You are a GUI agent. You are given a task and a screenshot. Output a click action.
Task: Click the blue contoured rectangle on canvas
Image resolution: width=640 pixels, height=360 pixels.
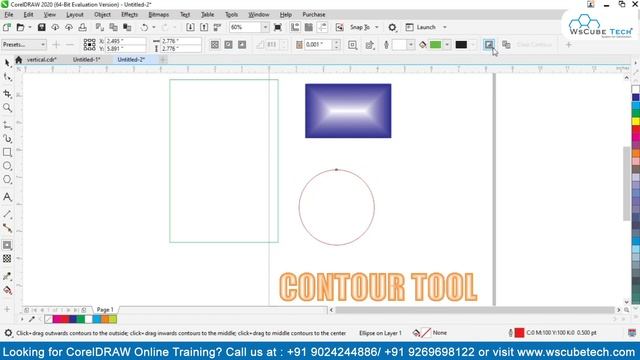[x=348, y=111]
